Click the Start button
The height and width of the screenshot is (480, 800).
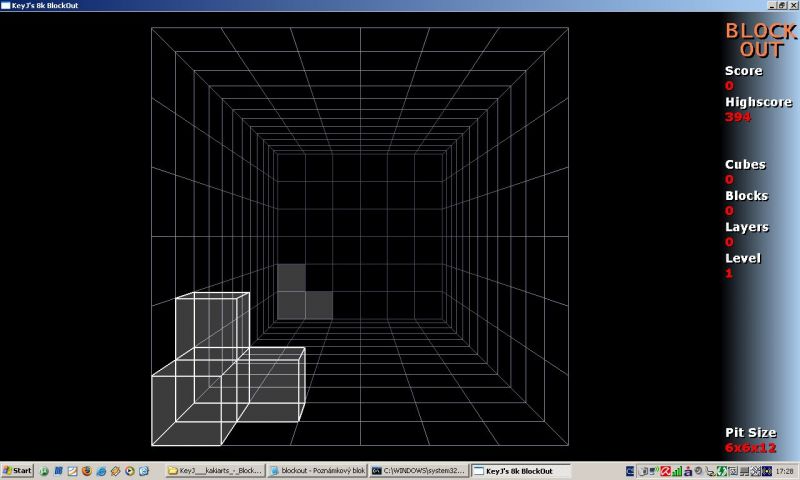click(x=18, y=470)
